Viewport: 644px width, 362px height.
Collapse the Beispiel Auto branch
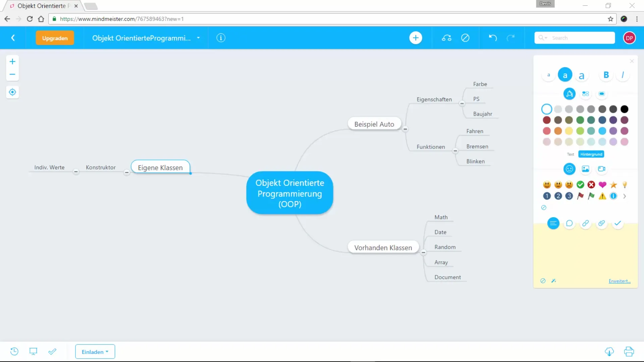[x=405, y=129]
